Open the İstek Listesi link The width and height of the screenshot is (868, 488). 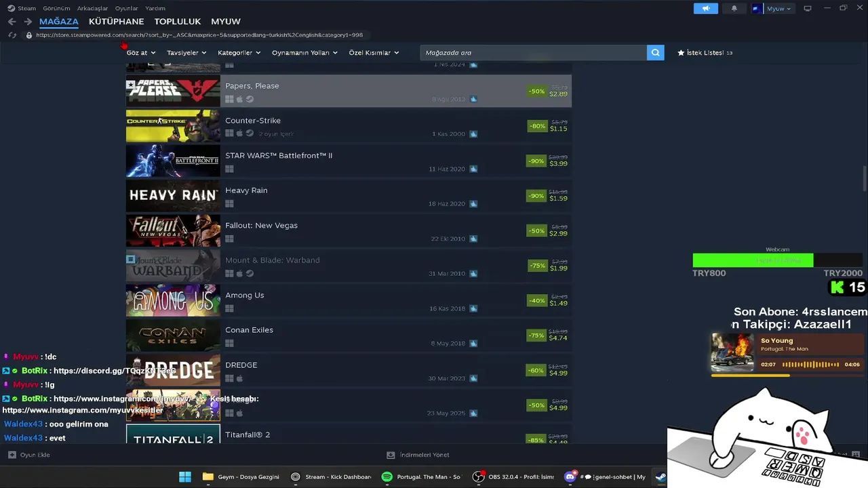pos(705,52)
